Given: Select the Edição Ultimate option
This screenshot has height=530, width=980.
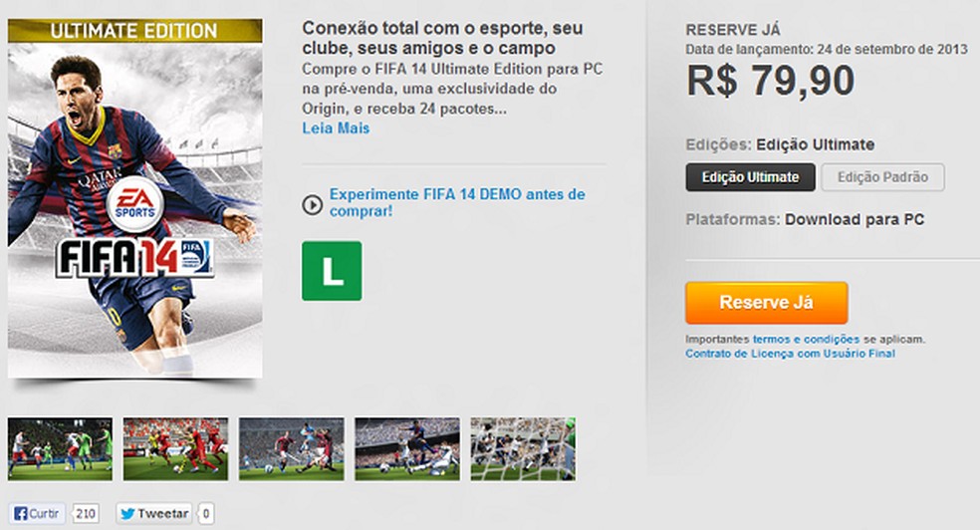Looking at the screenshot, I should tap(750, 177).
